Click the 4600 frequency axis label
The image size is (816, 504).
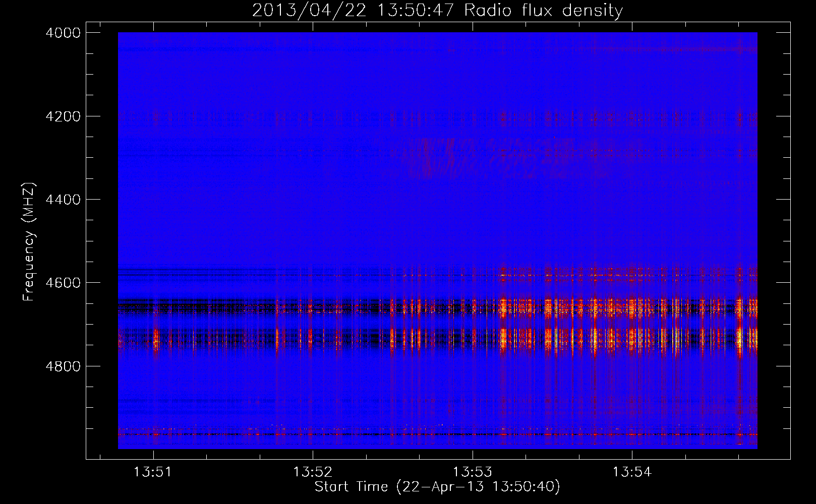(63, 283)
